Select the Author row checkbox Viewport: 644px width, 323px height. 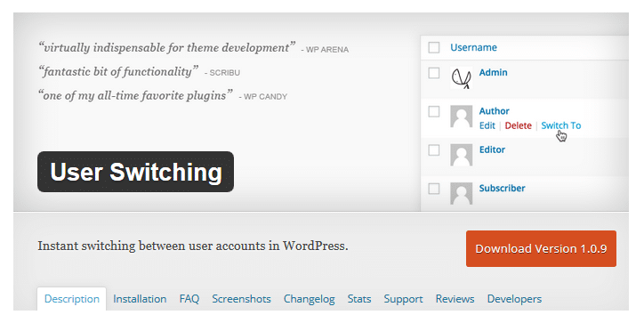tap(434, 111)
